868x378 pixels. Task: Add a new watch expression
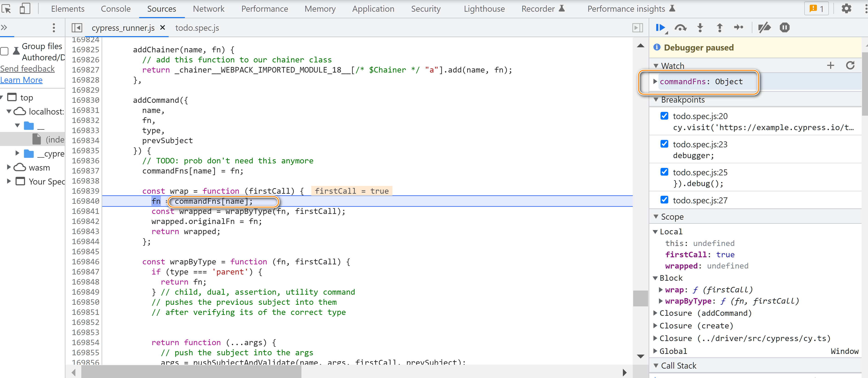click(830, 65)
